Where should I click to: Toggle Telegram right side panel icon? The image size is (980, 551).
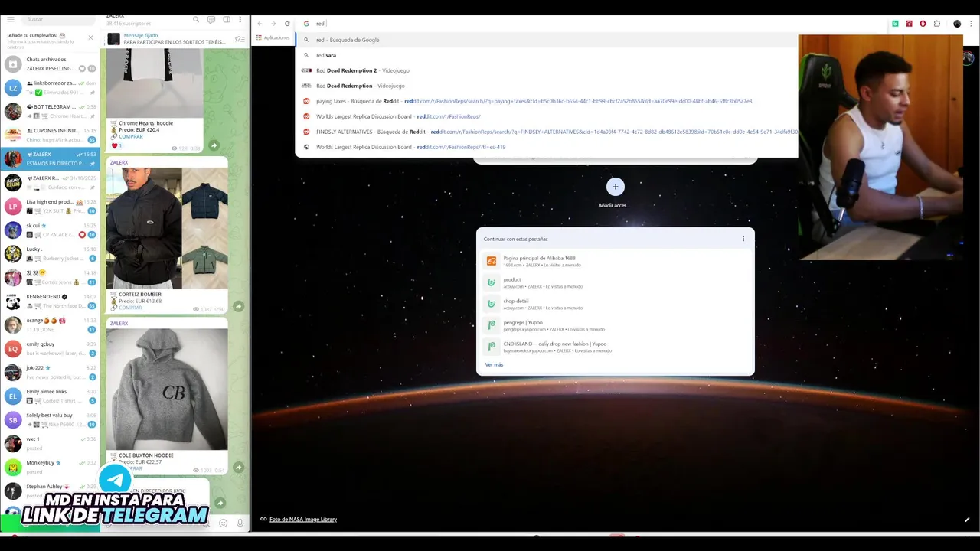click(x=227, y=19)
